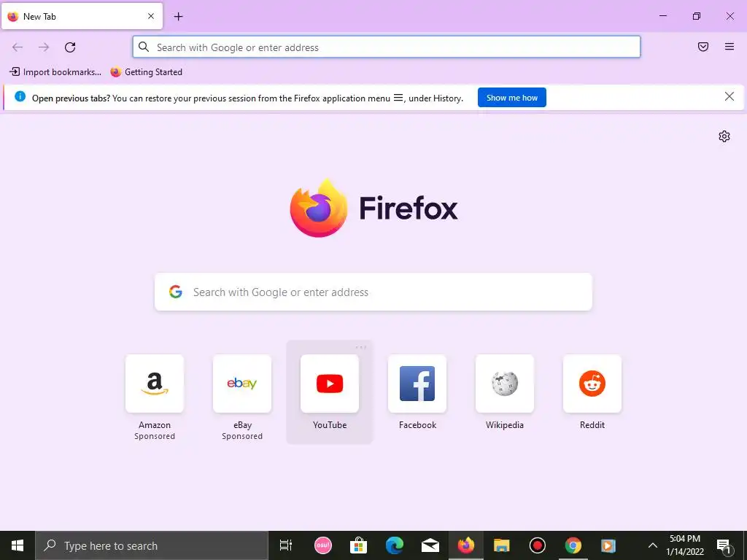Open Task View on taskbar
This screenshot has height=560, width=747.
click(286, 545)
